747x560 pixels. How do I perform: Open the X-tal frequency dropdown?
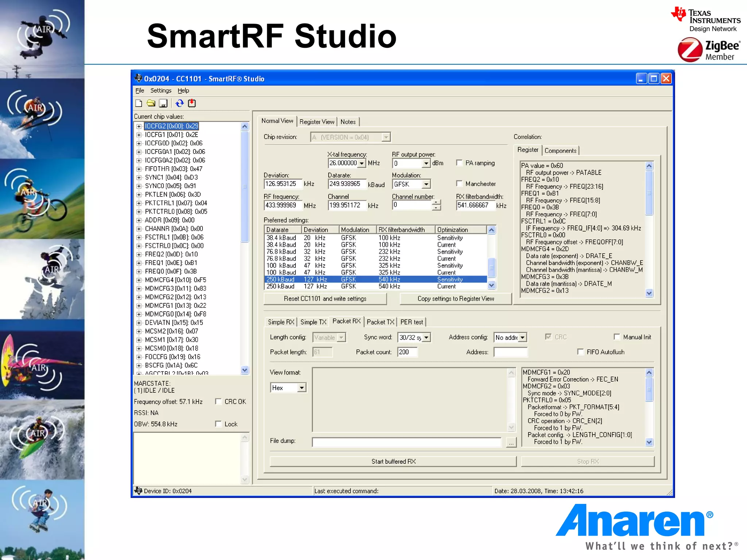click(x=361, y=163)
